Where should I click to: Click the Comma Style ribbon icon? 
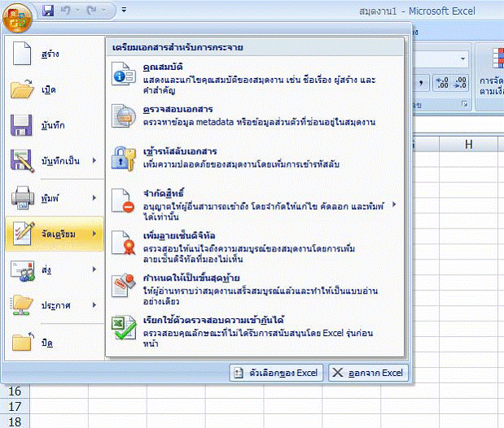click(421, 83)
